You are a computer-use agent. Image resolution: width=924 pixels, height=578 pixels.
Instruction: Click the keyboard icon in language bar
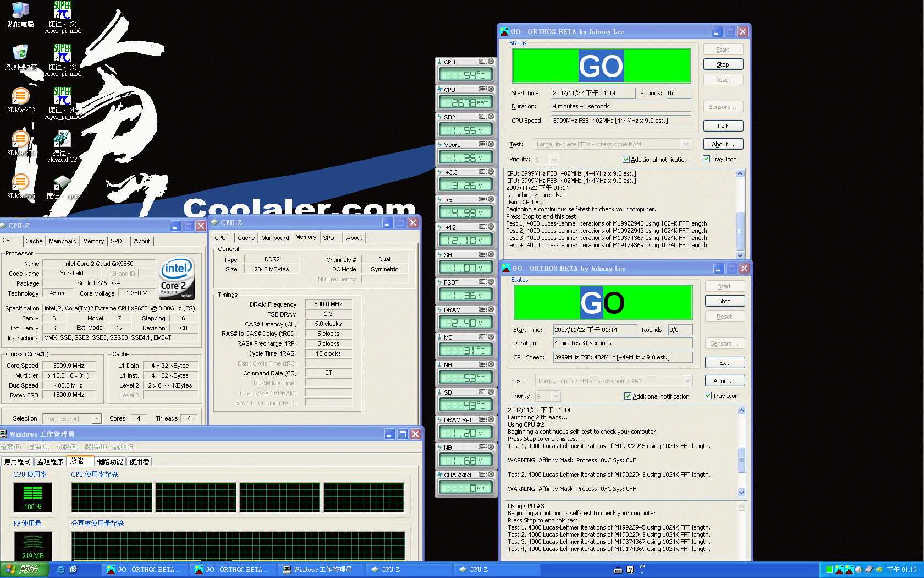pyautogui.click(x=618, y=570)
